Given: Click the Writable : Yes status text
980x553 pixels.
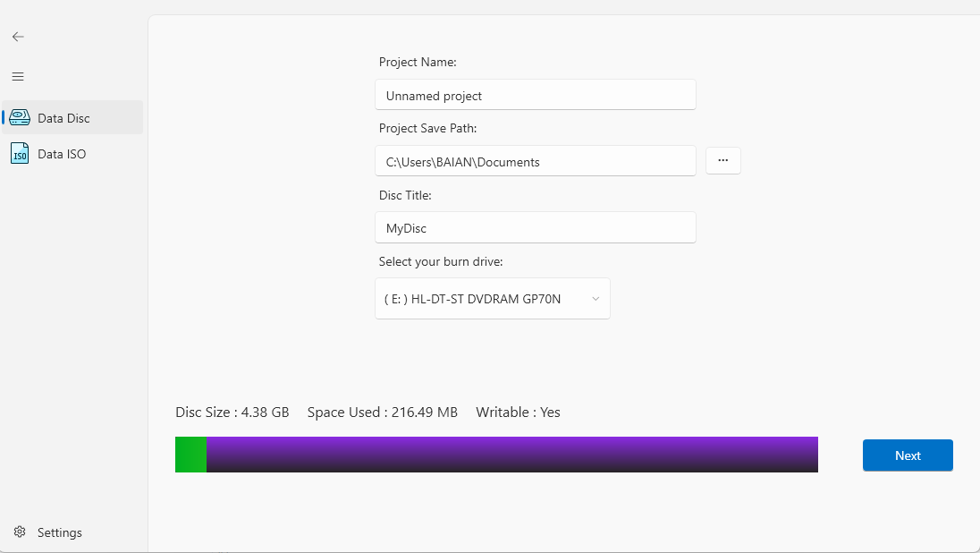Looking at the screenshot, I should [518, 413].
